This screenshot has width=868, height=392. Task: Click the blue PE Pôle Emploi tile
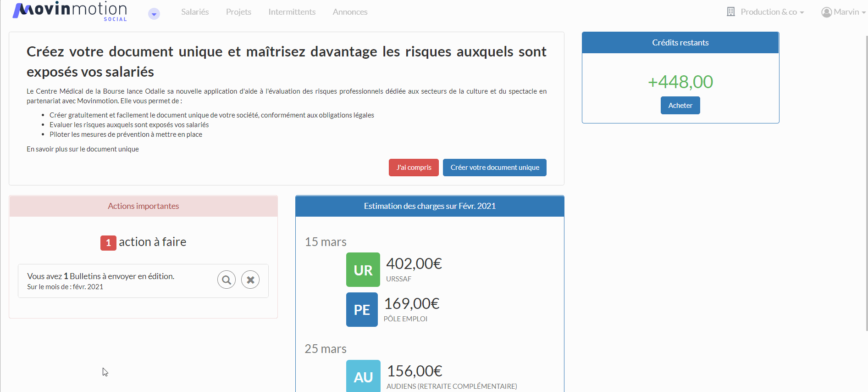click(362, 310)
